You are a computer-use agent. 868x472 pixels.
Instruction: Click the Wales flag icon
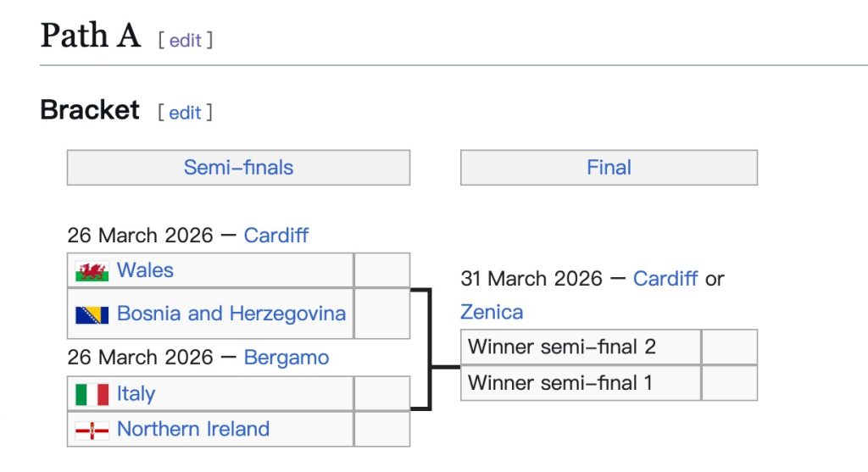(92, 271)
